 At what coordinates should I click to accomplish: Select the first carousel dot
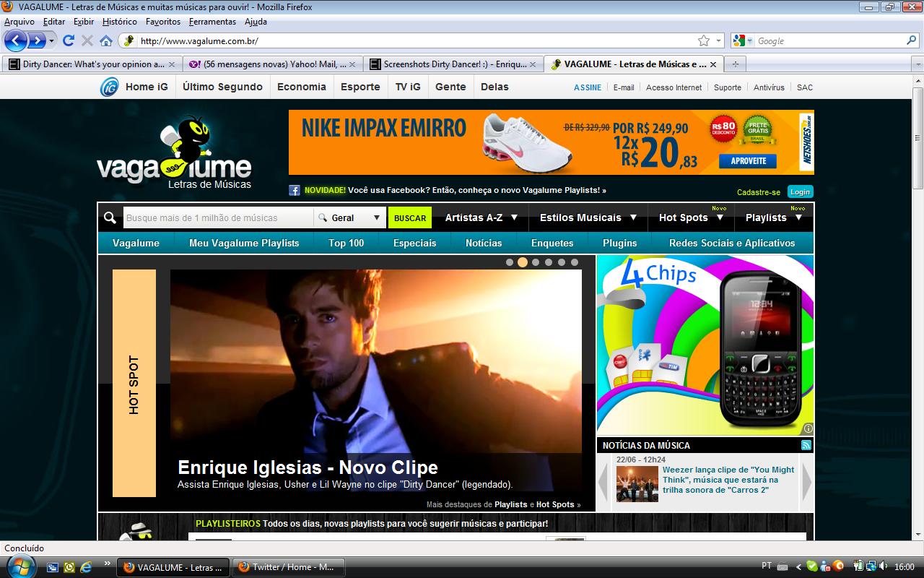[510, 262]
